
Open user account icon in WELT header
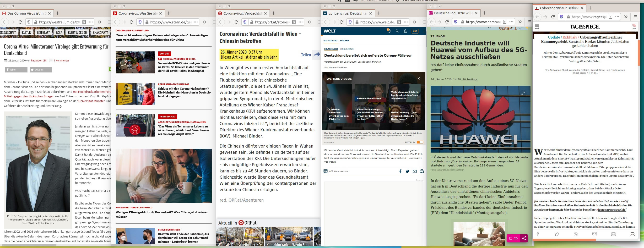tap(405, 31)
